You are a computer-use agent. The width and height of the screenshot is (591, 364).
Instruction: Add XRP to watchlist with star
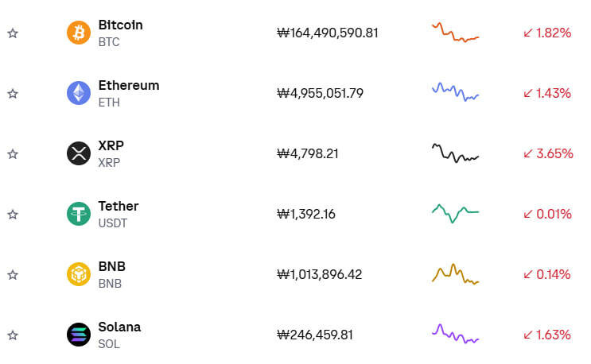pyautogui.click(x=13, y=154)
